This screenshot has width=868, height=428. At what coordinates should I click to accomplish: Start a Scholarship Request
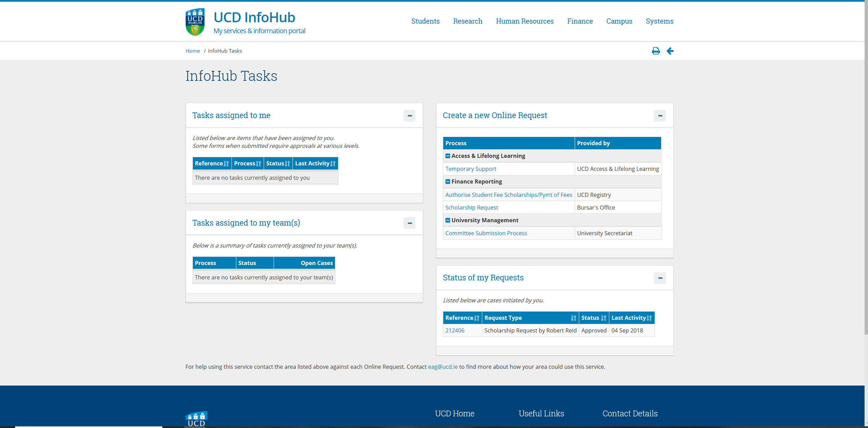471,207
